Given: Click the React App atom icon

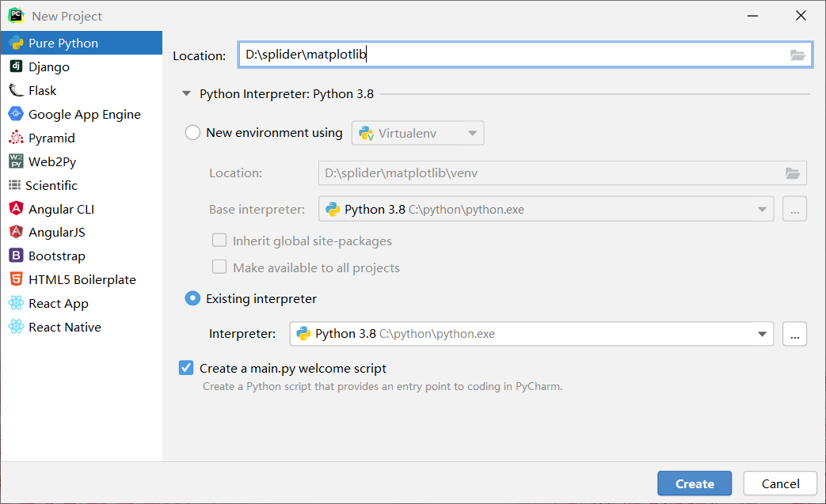Looking at the screenshot, I should [17, 302].
